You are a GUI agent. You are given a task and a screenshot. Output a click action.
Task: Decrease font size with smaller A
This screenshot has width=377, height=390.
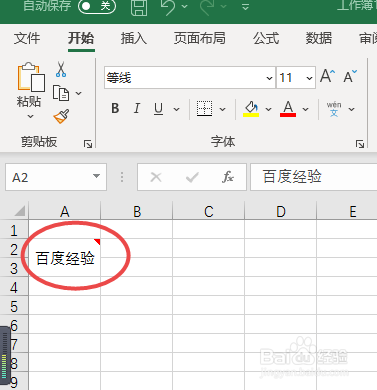(350, 76)
